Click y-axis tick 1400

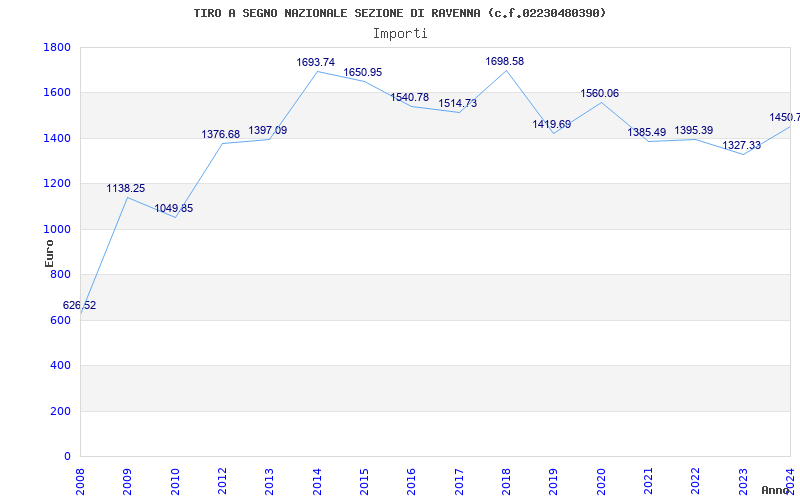pyautogui.click(x=57, y=138)
